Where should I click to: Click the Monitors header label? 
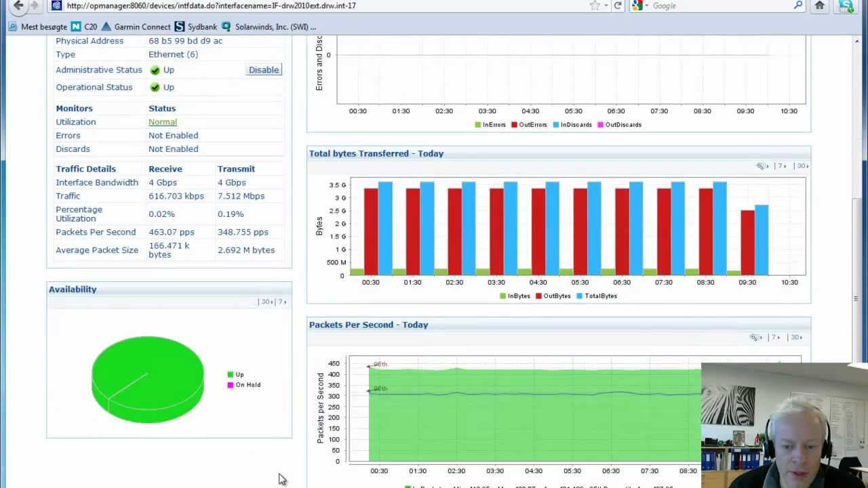point(74,108)
